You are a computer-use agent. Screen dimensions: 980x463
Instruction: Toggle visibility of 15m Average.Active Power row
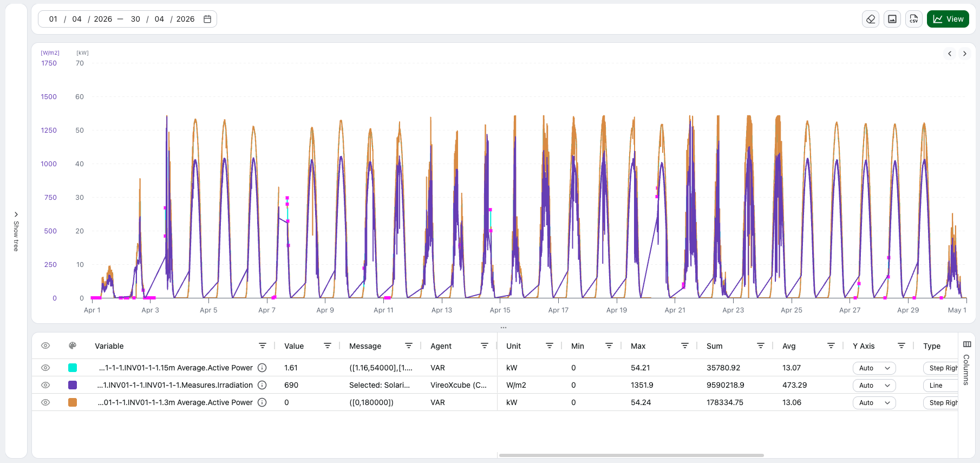45,368
